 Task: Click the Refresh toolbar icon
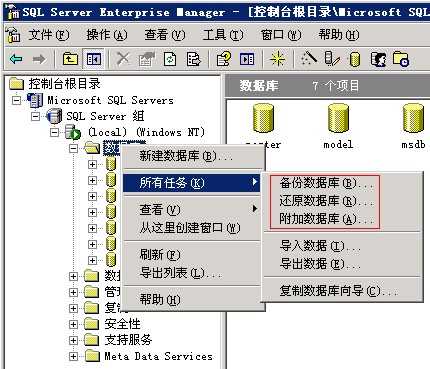170,59
